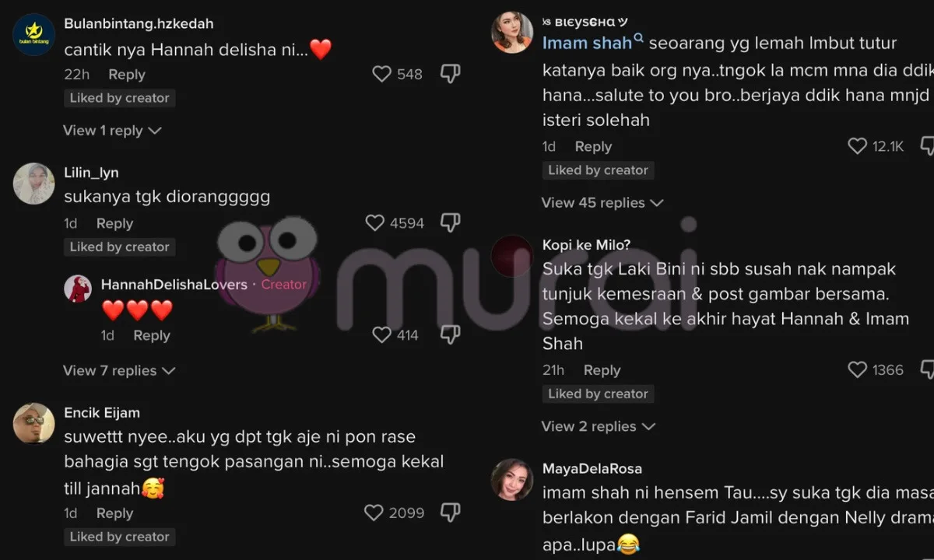Image resolution: width=934 pixels, height=560 pixels.
Task: Like Bulanbintang.hzkedah's comment with 548 likes
Action: pyautogui.click(x=381, y=74)
